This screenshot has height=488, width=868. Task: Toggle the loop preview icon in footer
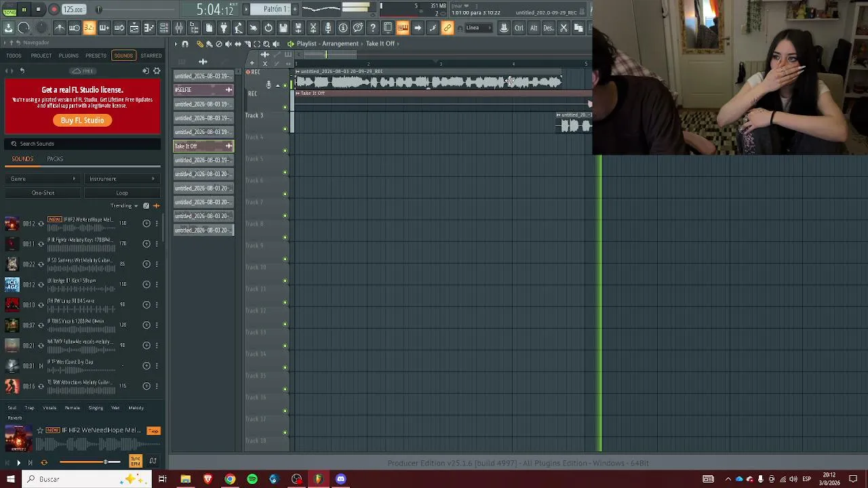click(44, 463)
